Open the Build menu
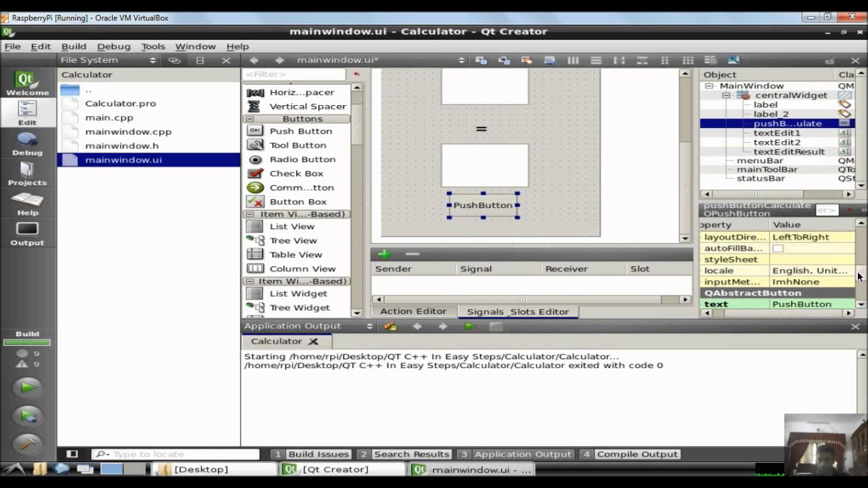 coord(73,46)
